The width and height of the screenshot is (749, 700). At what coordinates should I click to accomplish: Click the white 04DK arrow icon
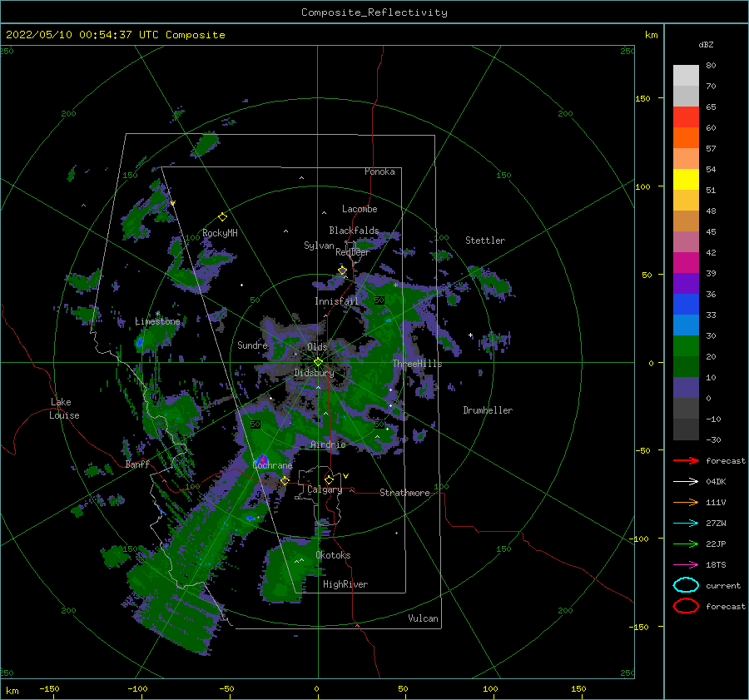click(x=686, y=482)
